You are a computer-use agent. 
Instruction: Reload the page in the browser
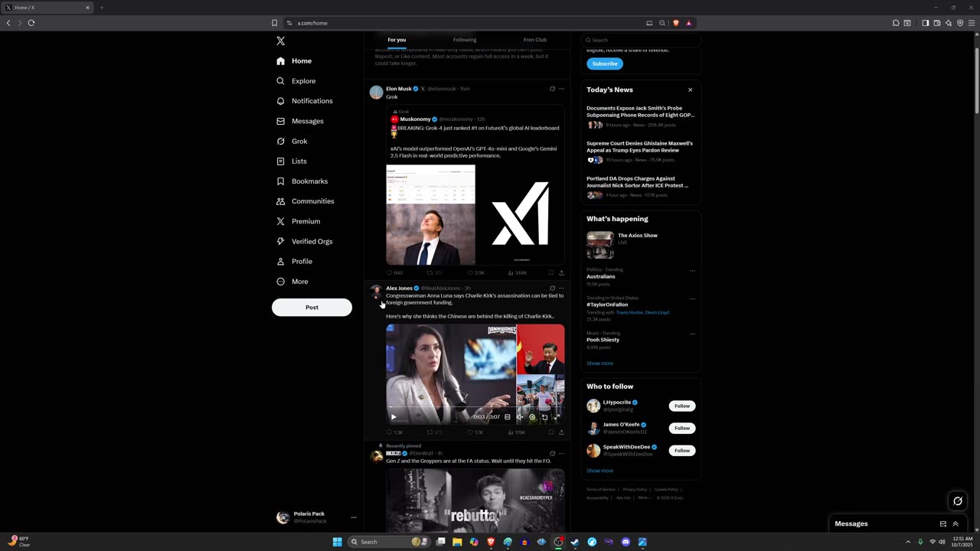click(31, 23)
